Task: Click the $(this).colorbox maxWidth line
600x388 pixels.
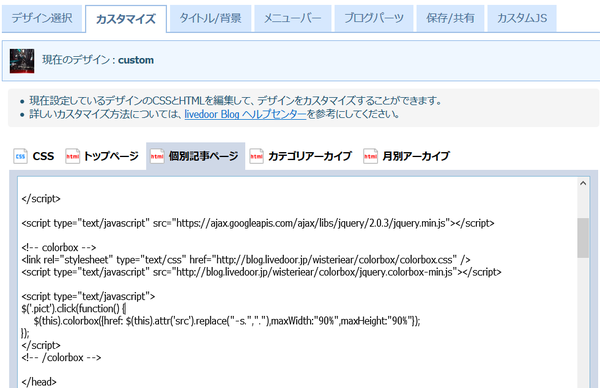Action: click(227, 321)
